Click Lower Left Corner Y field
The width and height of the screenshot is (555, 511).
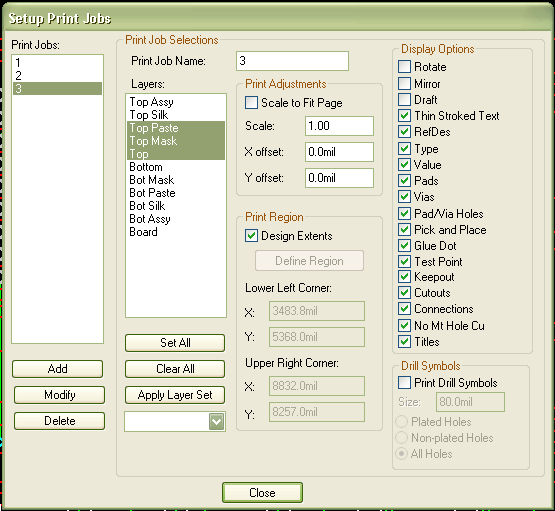tap(317, 337)
